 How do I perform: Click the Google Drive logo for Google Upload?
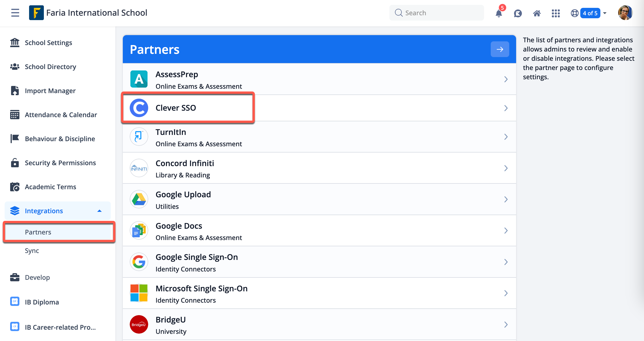139,199
